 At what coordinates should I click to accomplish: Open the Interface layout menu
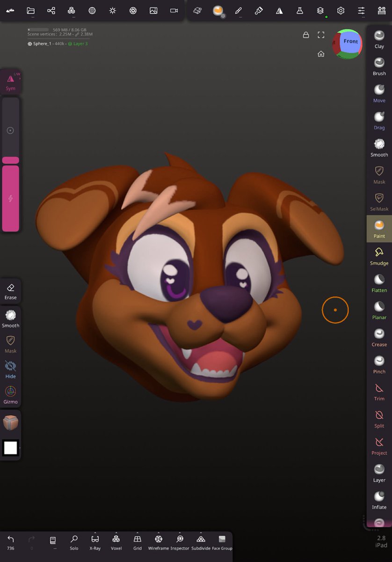[382, 10]
